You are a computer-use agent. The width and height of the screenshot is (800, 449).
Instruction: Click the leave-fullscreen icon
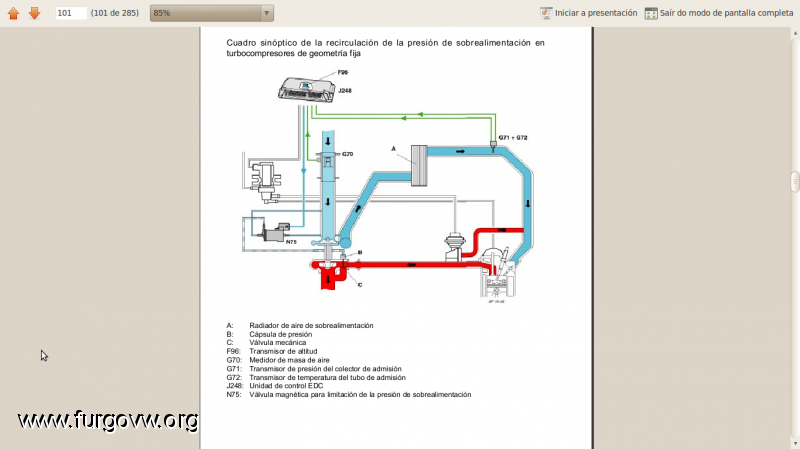coord(651,13)
